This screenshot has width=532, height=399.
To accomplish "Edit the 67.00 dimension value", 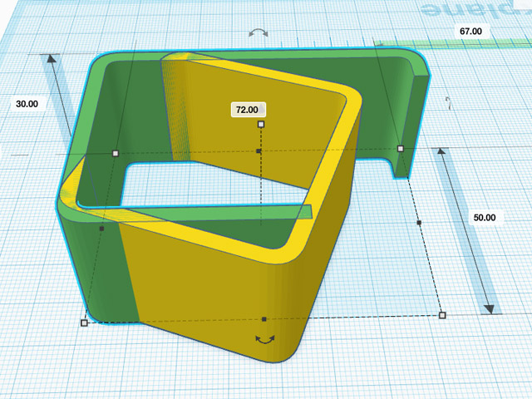I will tap(470, 31).
